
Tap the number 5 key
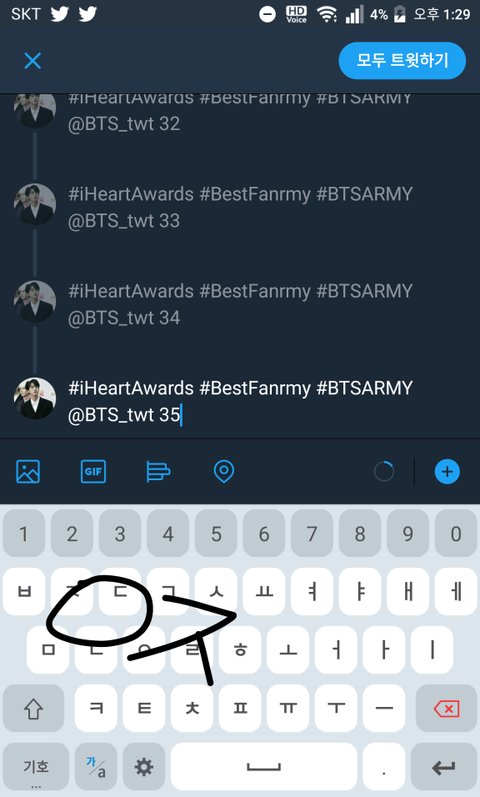pos(216,534)
